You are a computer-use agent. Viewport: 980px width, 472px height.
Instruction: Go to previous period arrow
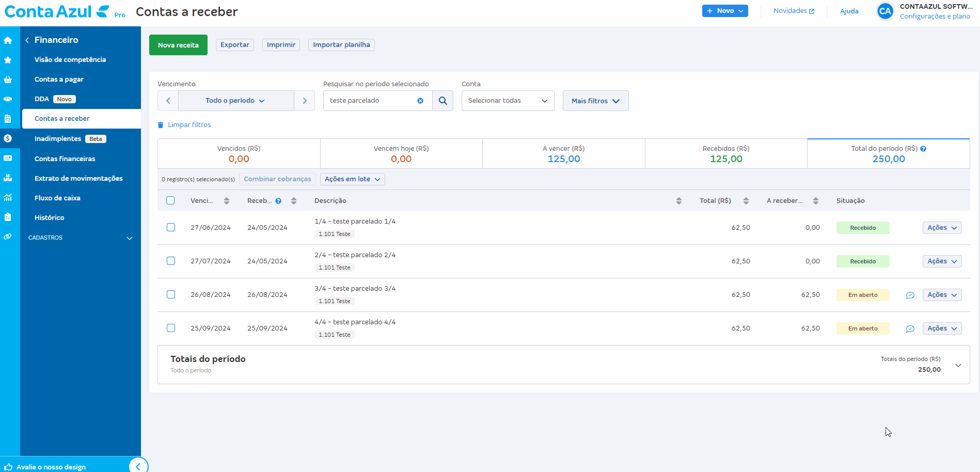(168, 101)
